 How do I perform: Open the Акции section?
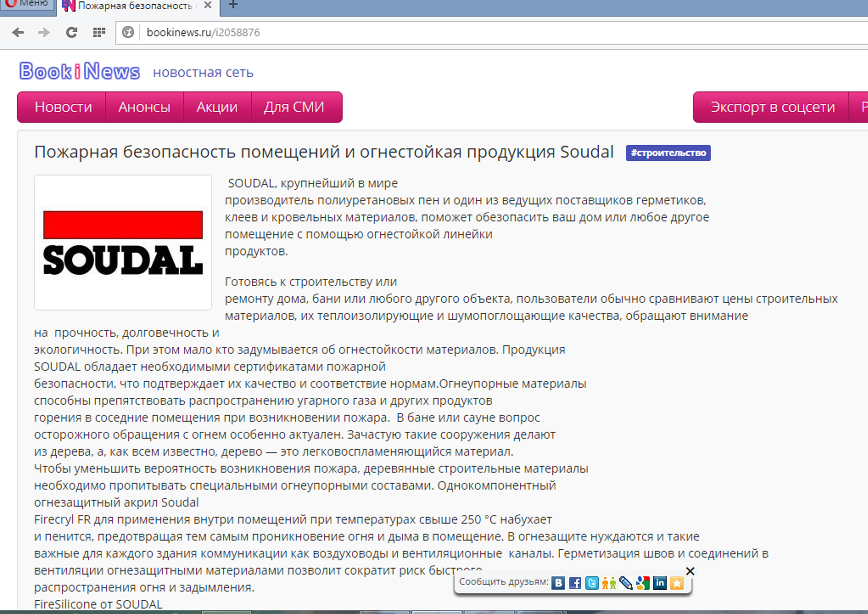(217, 107)
